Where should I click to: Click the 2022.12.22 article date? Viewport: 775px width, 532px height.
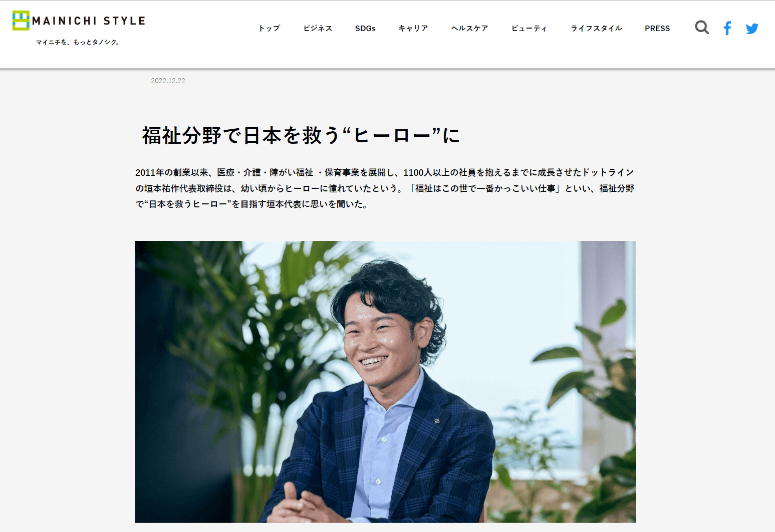pyautogui.click(x=168, y=81)
